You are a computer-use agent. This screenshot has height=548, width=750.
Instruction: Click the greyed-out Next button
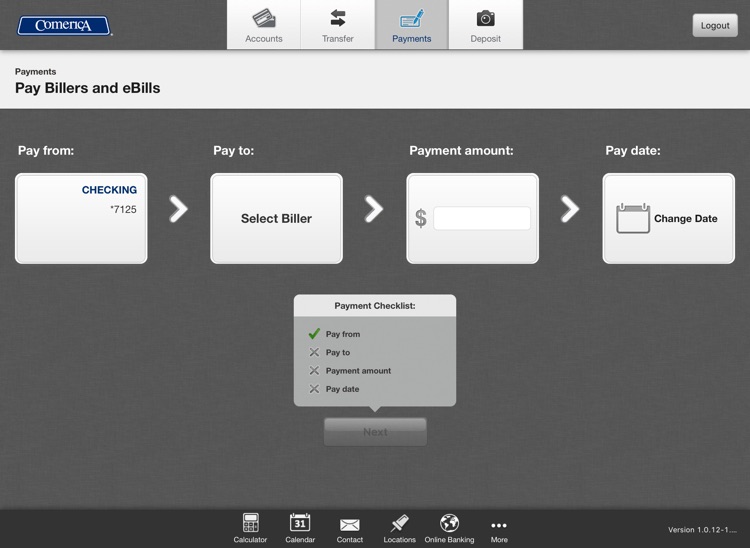click(x=375, y=432)
